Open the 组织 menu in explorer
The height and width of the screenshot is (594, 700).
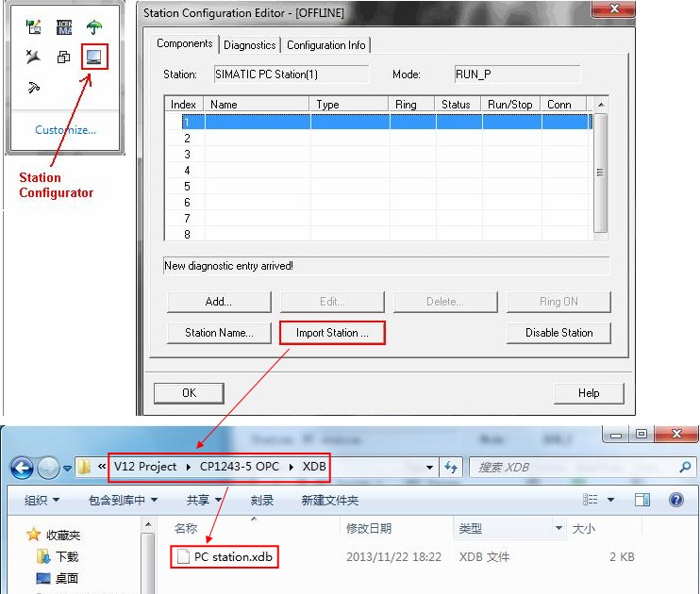[42, 501]
